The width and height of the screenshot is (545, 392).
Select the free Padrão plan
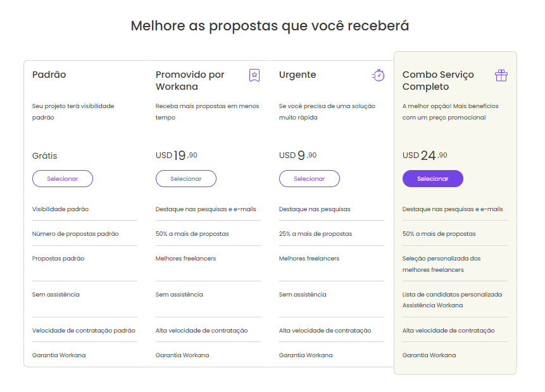click(63, 178)
